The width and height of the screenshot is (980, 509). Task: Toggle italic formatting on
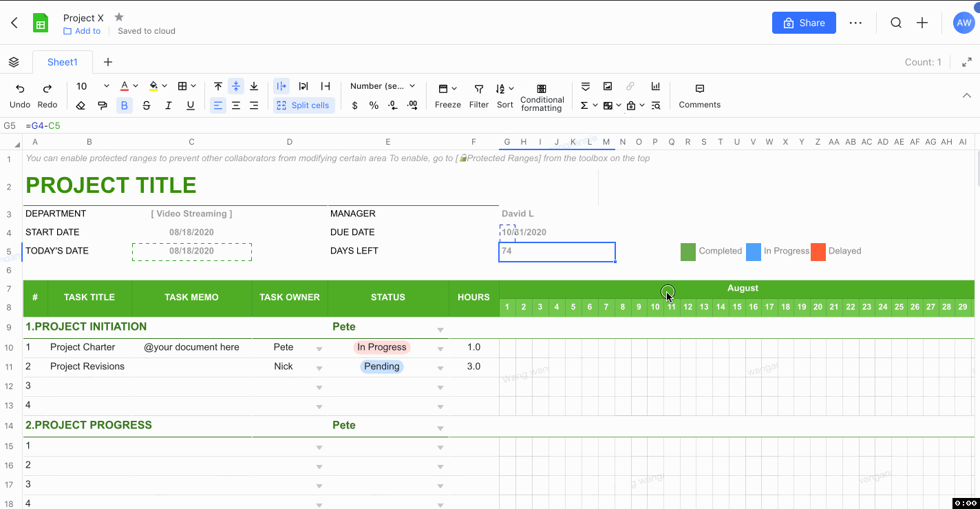coord(169,105)
